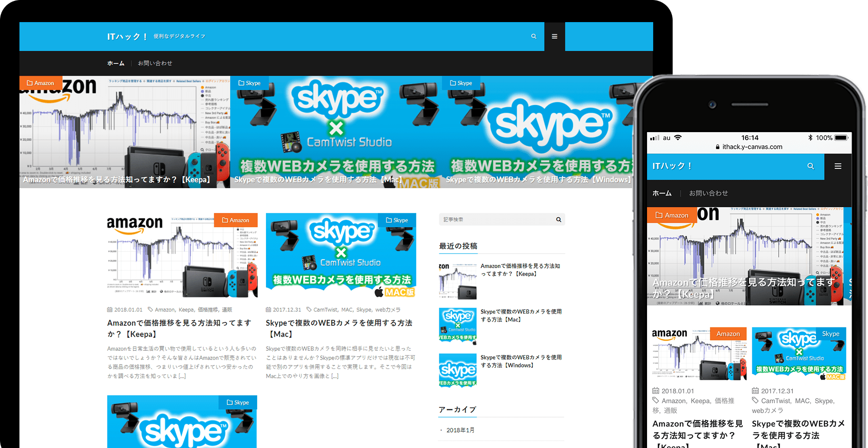Select the Skype category label on the Mac article
Screen dimensions: 868x448
click(400, 220)
